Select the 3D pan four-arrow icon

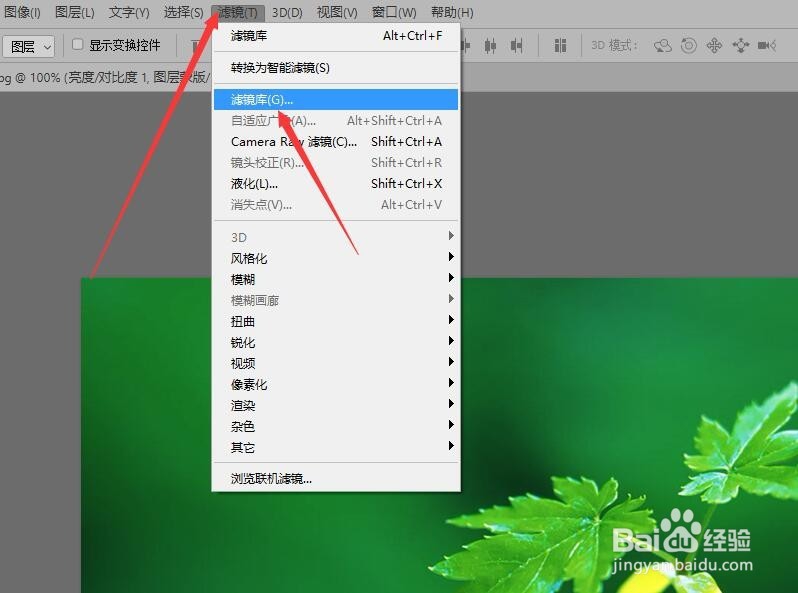point(715,46)
